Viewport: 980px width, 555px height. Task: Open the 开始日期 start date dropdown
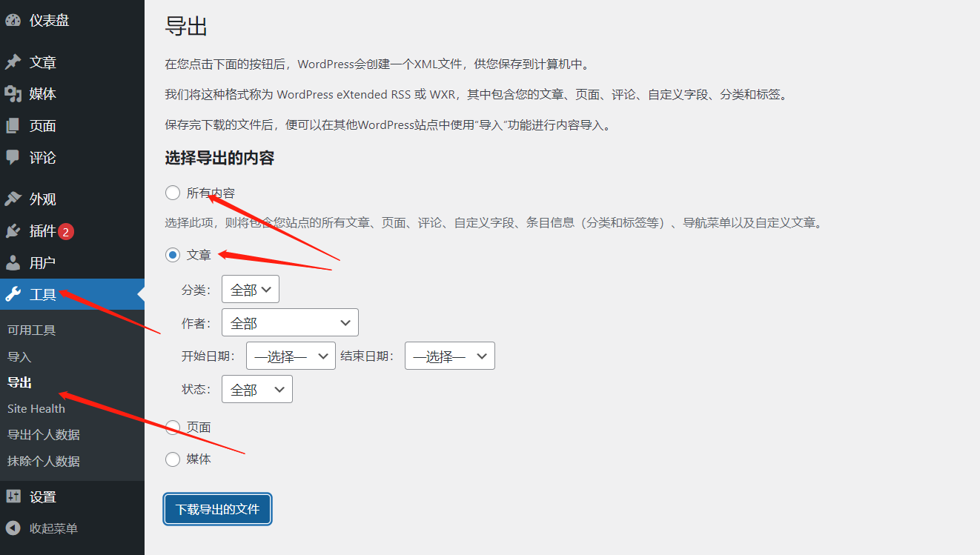pyautogui.click(x=291, y=356)
